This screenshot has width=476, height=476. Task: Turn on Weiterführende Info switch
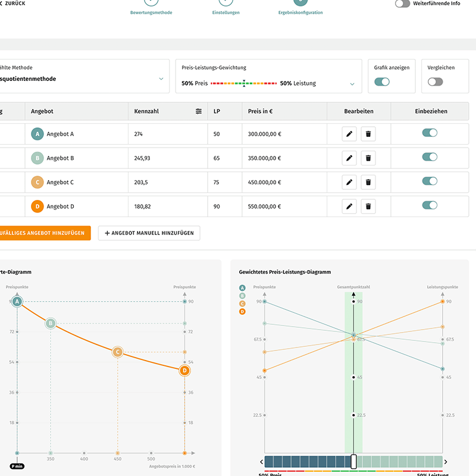[x=403, y=4]
